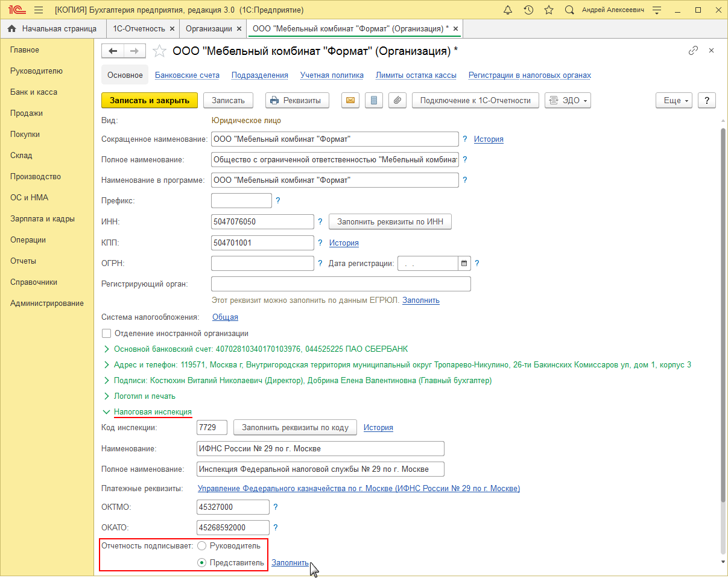Image resolution: width=728 pixels, height=578 pixels.
Task: Open the Банковские счета link
Action: click(x=187, y=75)
